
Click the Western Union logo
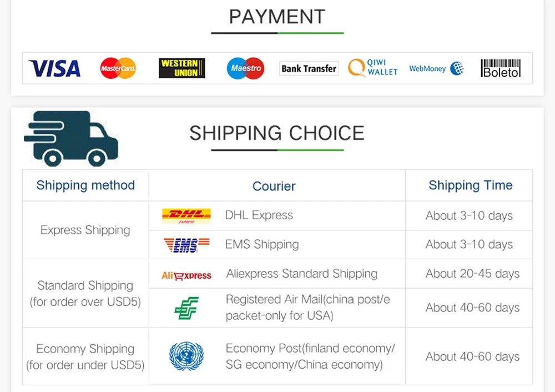182,68
